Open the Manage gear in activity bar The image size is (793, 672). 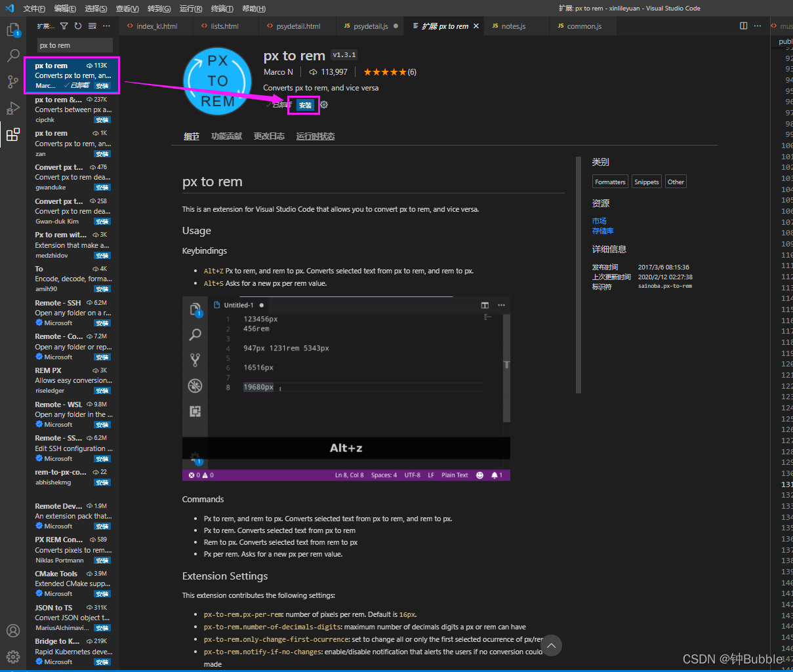tap(13, 656)
